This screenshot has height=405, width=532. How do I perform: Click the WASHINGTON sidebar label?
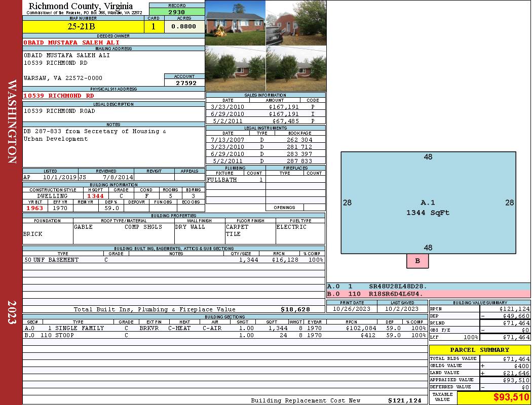click(12, 121)
